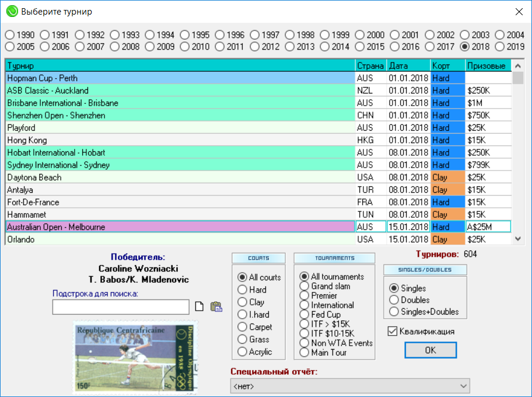Screen dimensions: 532x397
Task: Select the Daytona Beach tournament
Action: [x=180, y=177]
